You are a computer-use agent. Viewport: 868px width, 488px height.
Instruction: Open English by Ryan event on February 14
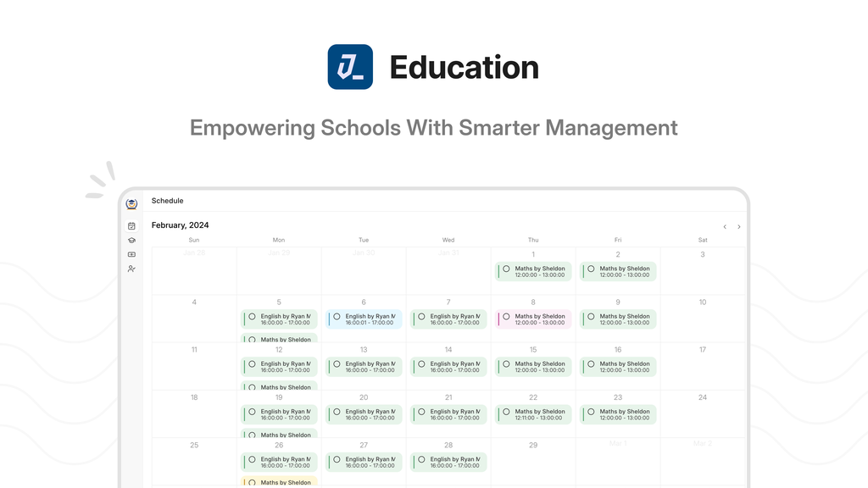(448, 367)
